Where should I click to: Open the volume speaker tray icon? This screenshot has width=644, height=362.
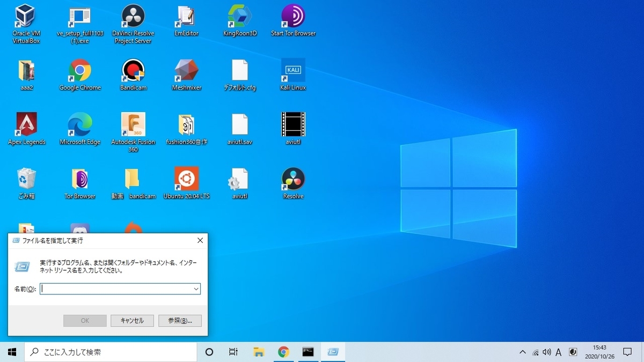(x=547, y=352)
